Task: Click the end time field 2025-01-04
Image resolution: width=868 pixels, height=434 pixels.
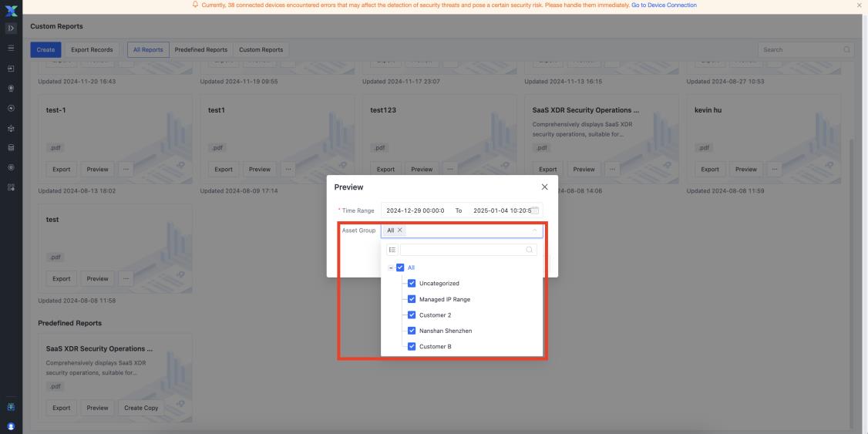Action: click(x=500, y=211)
